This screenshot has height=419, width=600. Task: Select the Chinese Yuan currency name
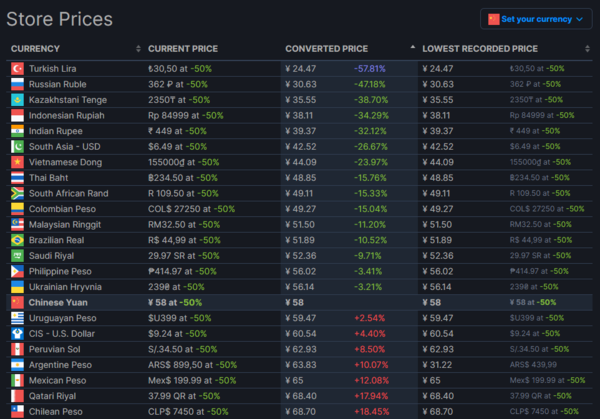point(58,302)
